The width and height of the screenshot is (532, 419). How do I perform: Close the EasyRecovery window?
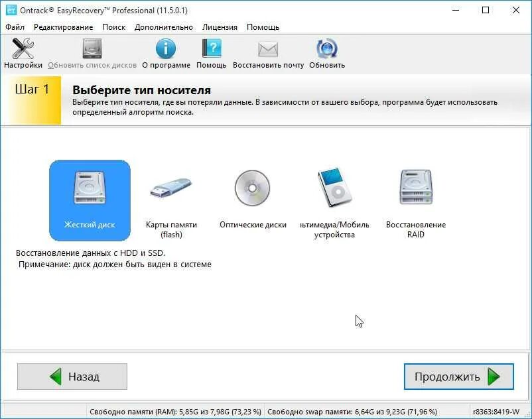515,10
